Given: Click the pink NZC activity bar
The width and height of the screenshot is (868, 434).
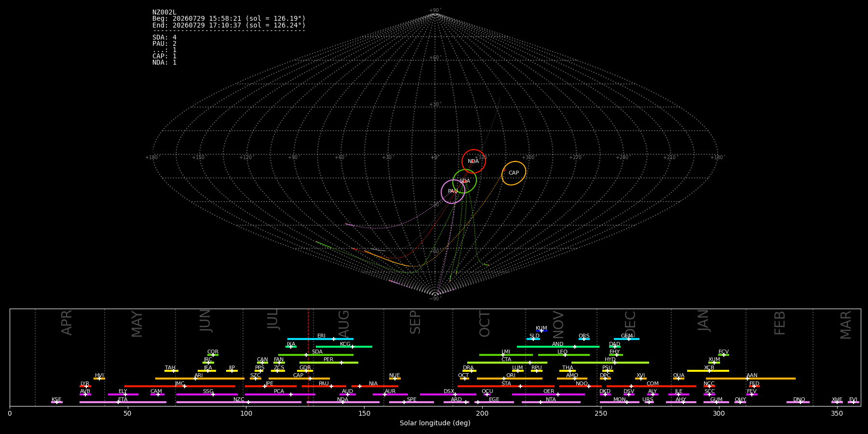Looking at the screenshot, I should pos(239,402).
